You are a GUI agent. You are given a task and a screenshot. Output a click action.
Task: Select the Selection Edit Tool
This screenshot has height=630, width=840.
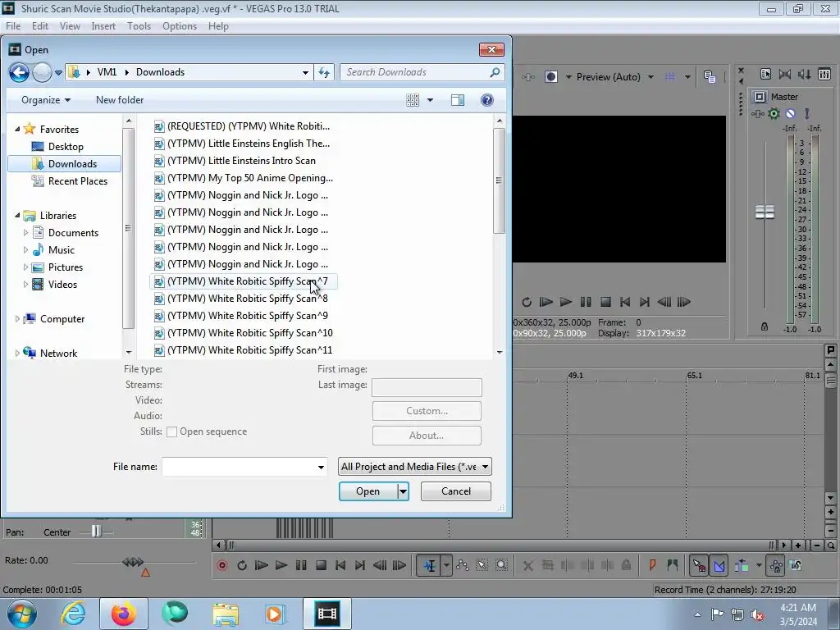(482, 565)
